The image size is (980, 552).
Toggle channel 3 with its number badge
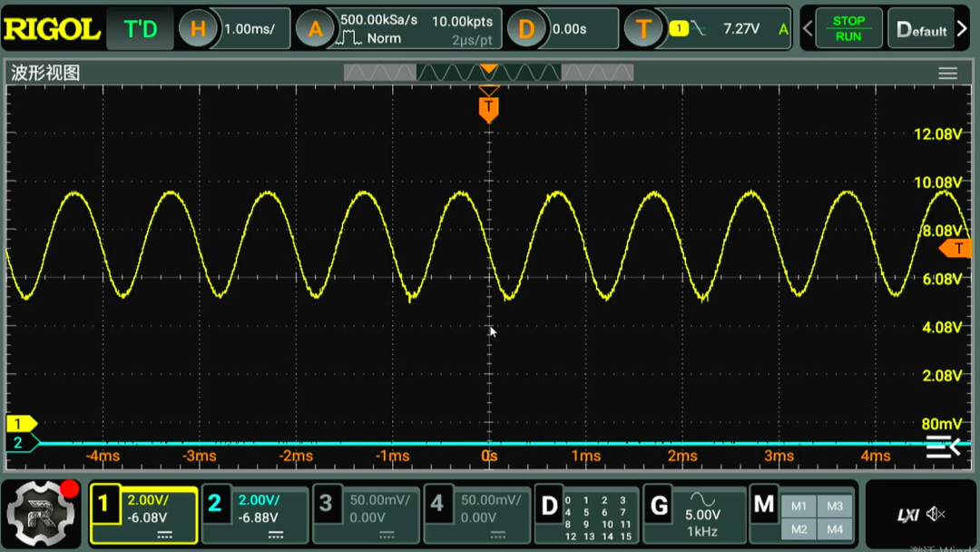326,504
